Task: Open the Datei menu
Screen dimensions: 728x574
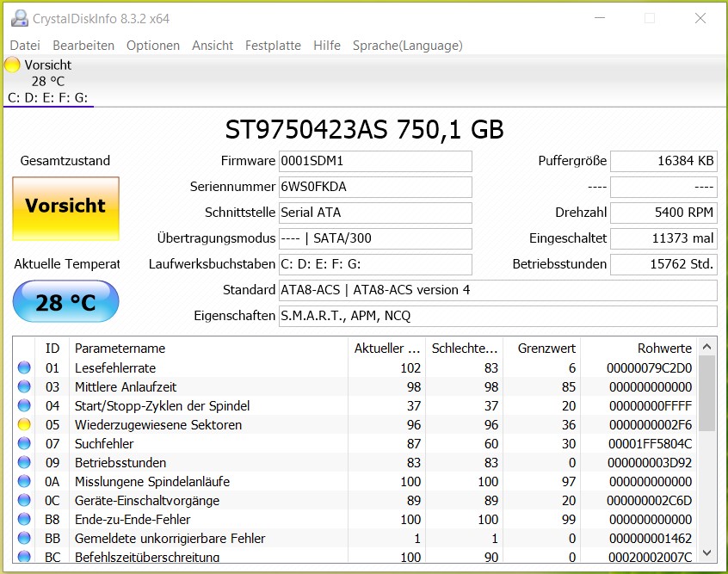Action: click(x=25, y=46)
